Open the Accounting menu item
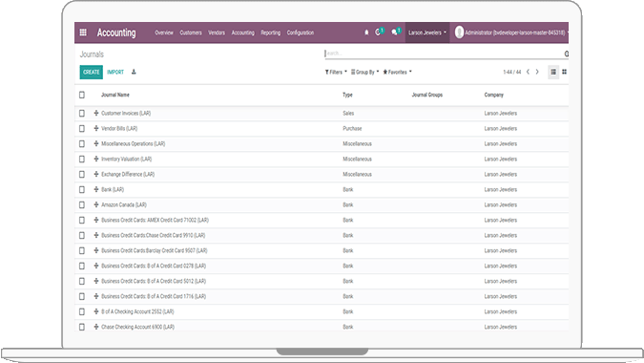This screenshot has width=644, height=363. 242,32
